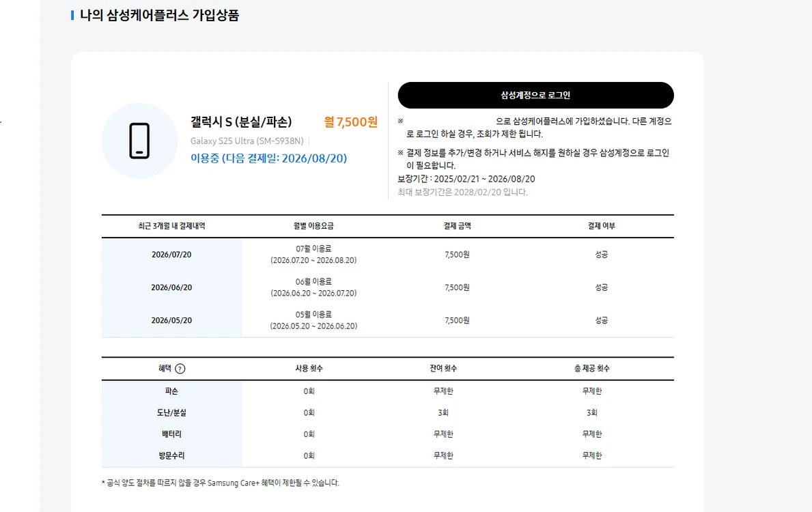Click 성공 status in the 2026/06/20 row

601,287
